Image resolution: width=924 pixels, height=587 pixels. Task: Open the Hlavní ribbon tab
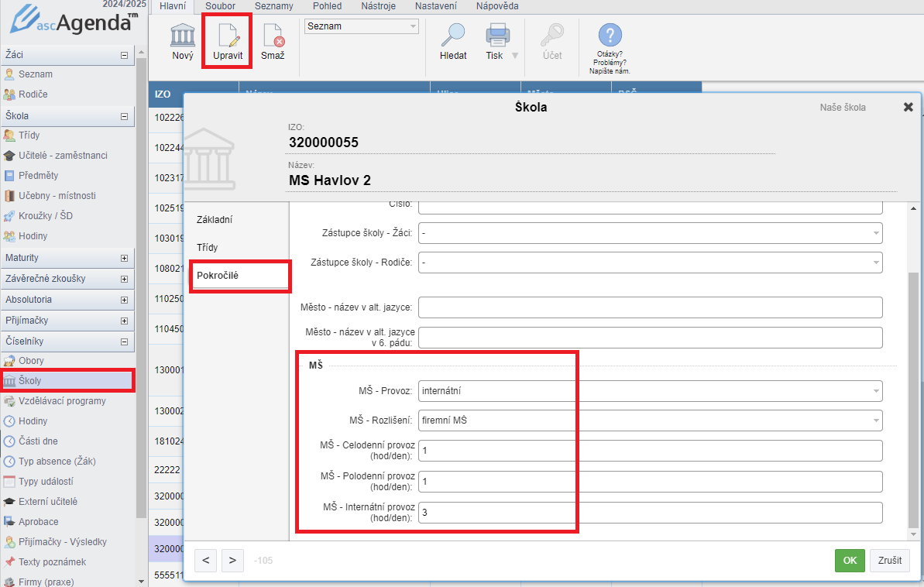[x=173, y=6]
